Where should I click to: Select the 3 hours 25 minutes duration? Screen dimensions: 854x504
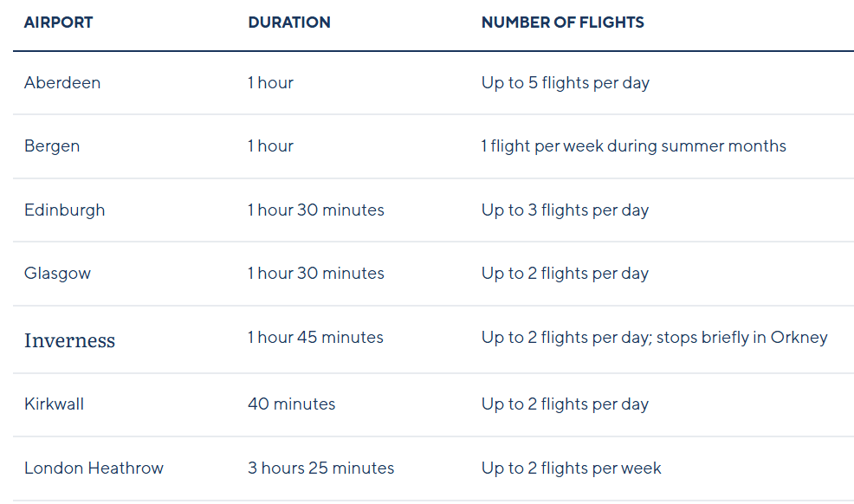coord(320,468)
